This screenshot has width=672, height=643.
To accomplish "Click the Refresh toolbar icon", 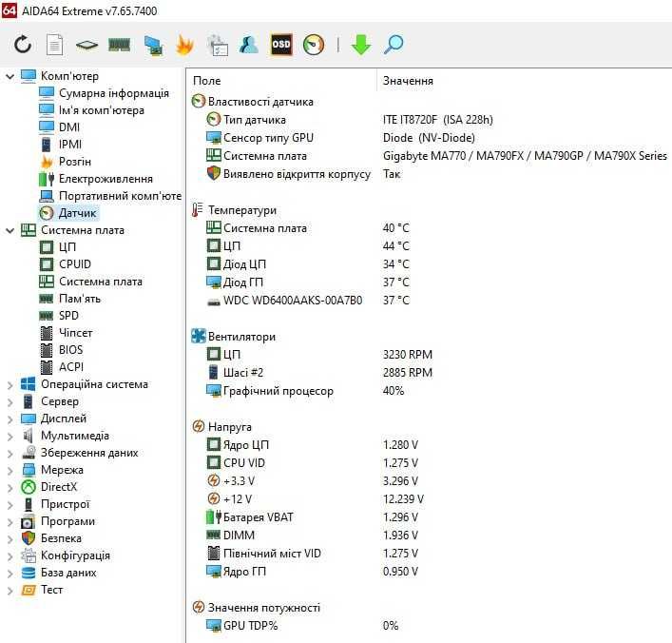I will click(22, 45).
